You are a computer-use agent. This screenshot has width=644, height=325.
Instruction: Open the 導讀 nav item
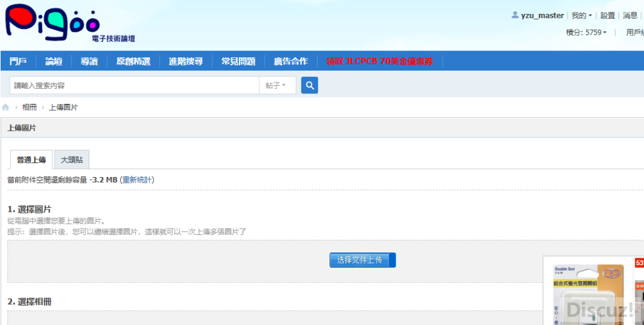tap(89, 61)
